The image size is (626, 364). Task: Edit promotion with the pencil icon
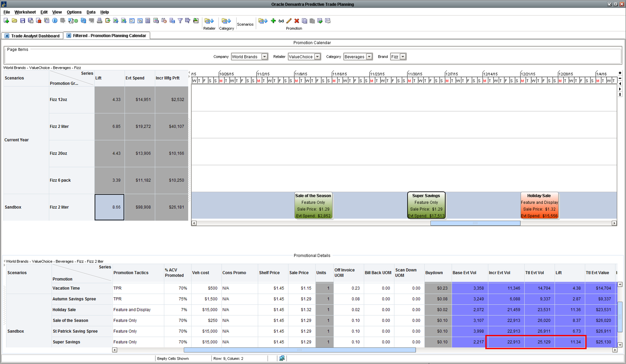click(289, 21)
